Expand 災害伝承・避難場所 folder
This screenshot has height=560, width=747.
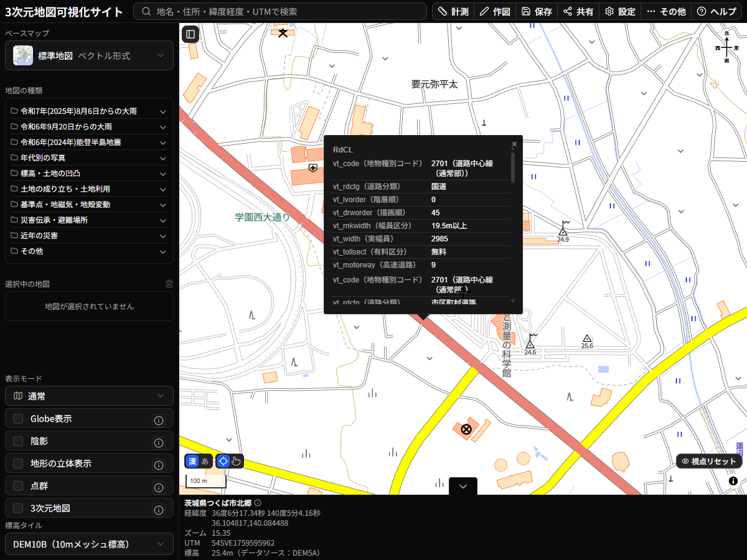tap(89, 220)
